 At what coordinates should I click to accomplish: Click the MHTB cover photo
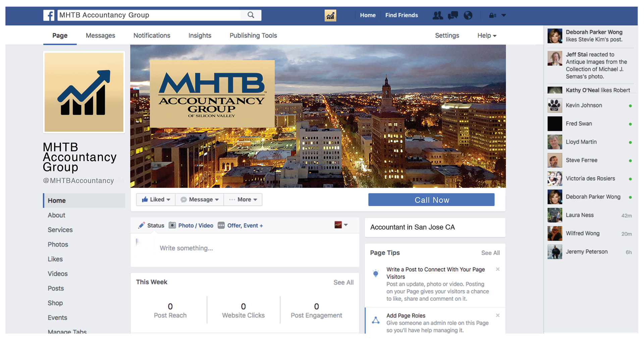pyautogui.click(x=318, y=116)
